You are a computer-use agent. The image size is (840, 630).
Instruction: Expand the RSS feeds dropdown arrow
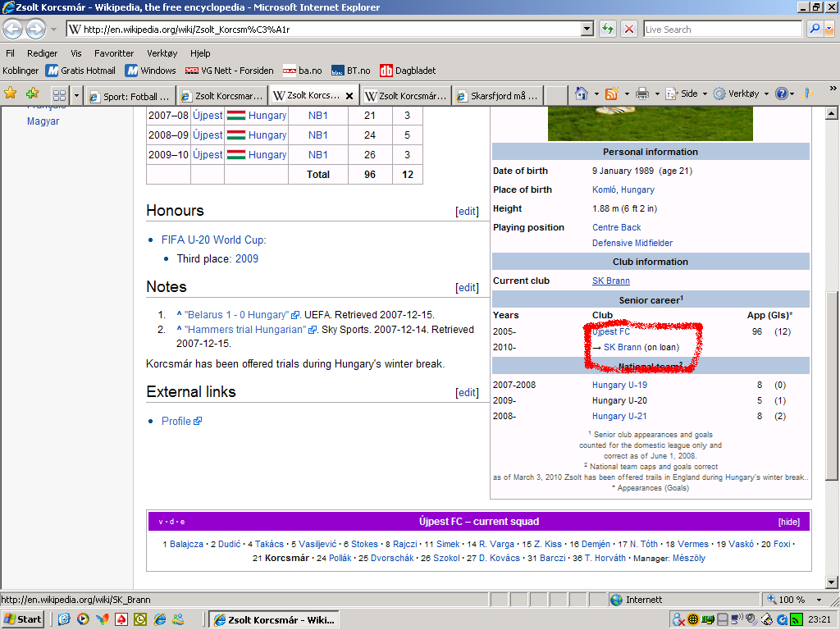pyautogui.click(x=626, y=94)
